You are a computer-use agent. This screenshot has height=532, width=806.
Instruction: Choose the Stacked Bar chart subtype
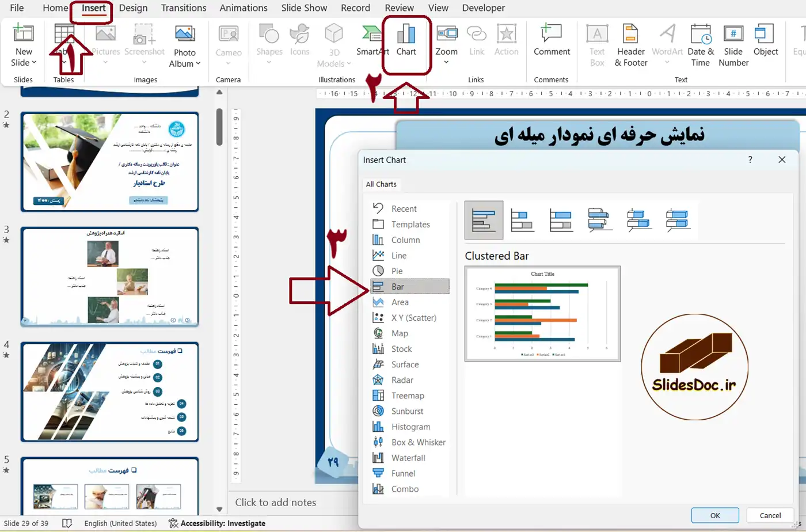pyautogui.click(x=522, y=220)
